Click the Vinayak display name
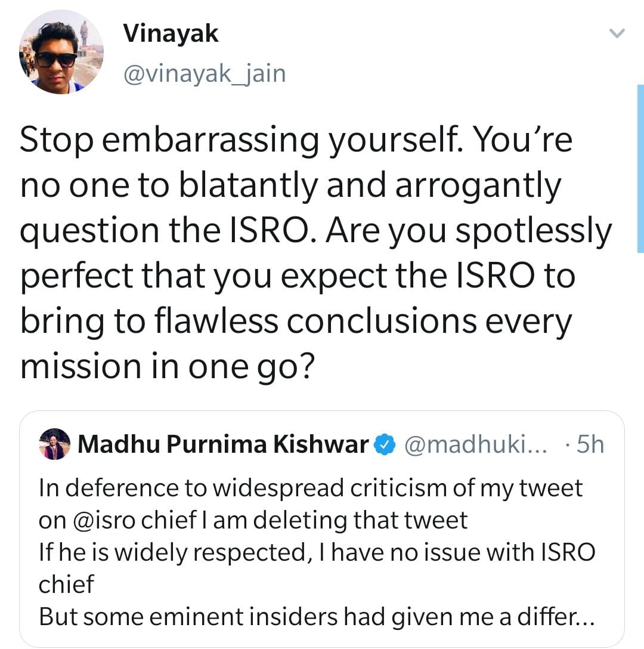Viewport: 644px width, 649px height. 171,35
